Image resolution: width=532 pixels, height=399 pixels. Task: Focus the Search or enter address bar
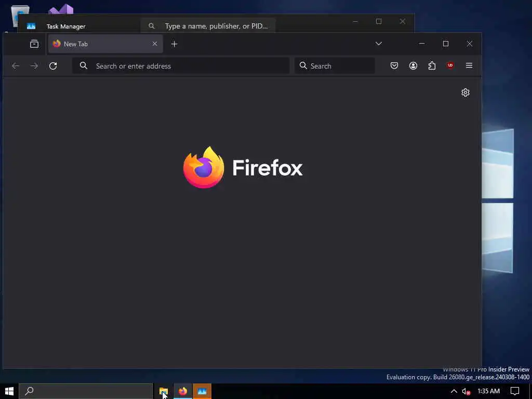tap(181, 66)
